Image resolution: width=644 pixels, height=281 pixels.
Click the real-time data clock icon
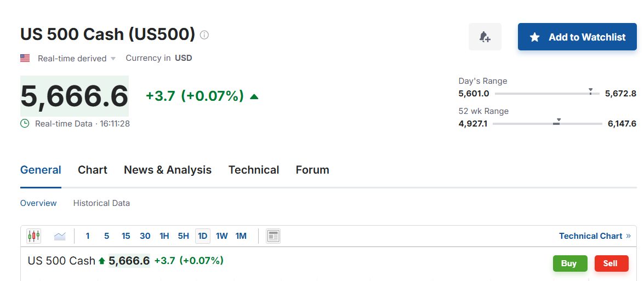(x=25, y=124)
